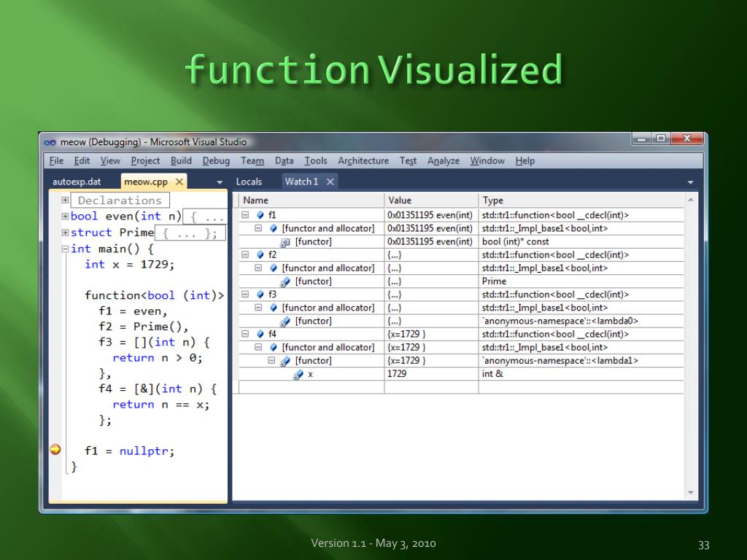Collapse the f3 watch entry

coord(245,295)
